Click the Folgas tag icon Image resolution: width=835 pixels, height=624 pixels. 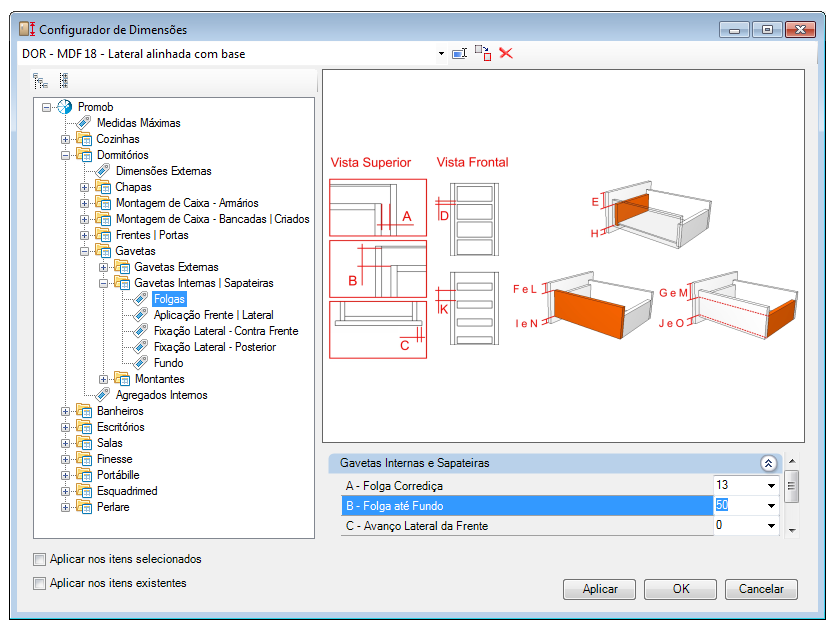(x=141, y=299)
